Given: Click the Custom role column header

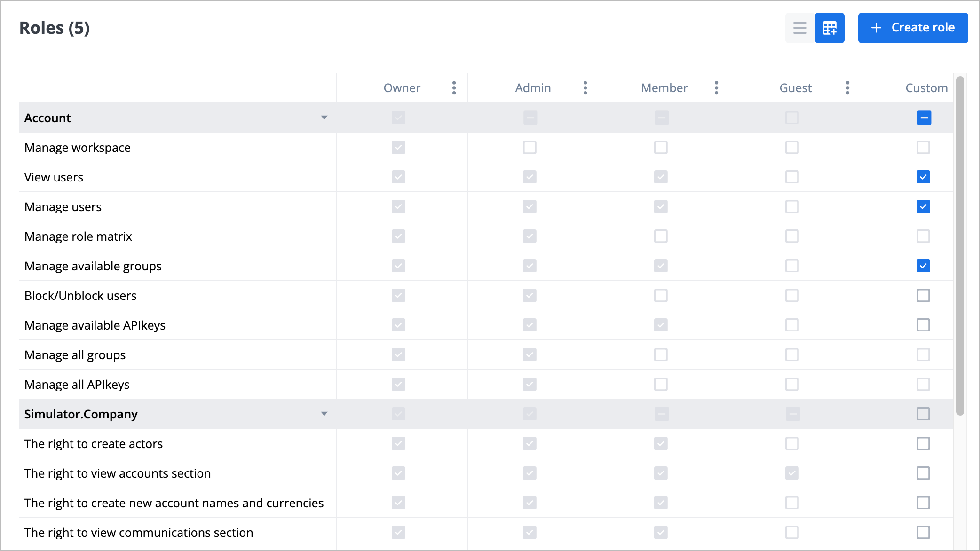Looking at the screenshot, I should (x=926, y=88).
